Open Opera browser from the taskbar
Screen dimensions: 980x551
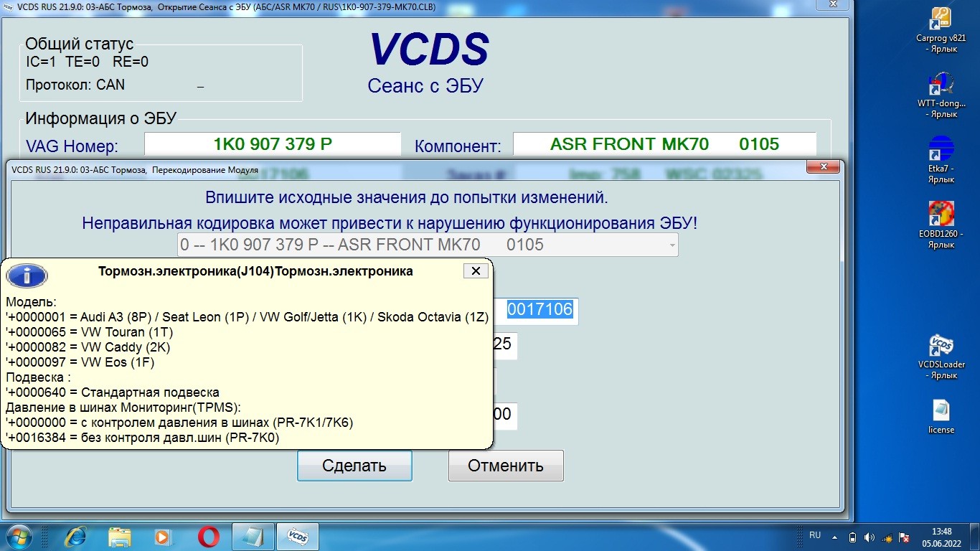(x=209, y=537)
